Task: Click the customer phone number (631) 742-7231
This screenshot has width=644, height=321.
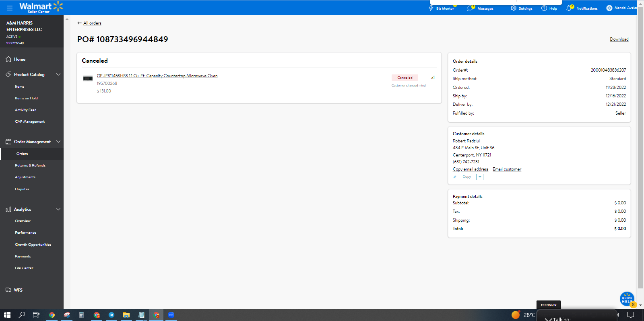Action: coord(466,162)
